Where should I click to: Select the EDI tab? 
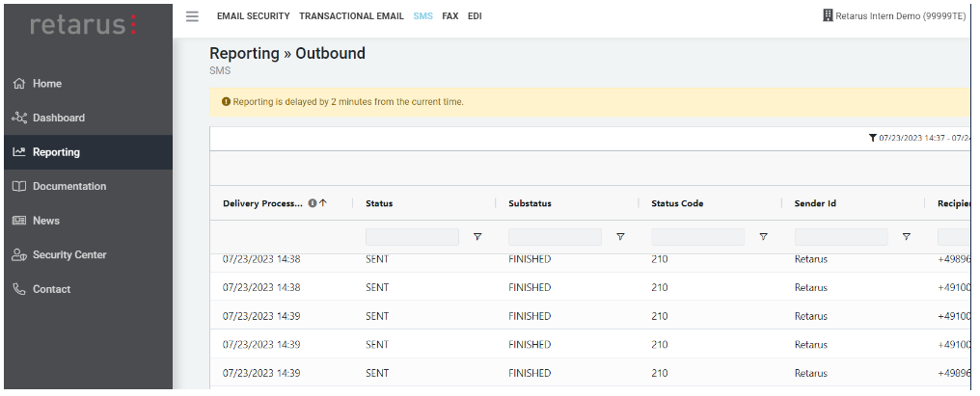(475, 16)
